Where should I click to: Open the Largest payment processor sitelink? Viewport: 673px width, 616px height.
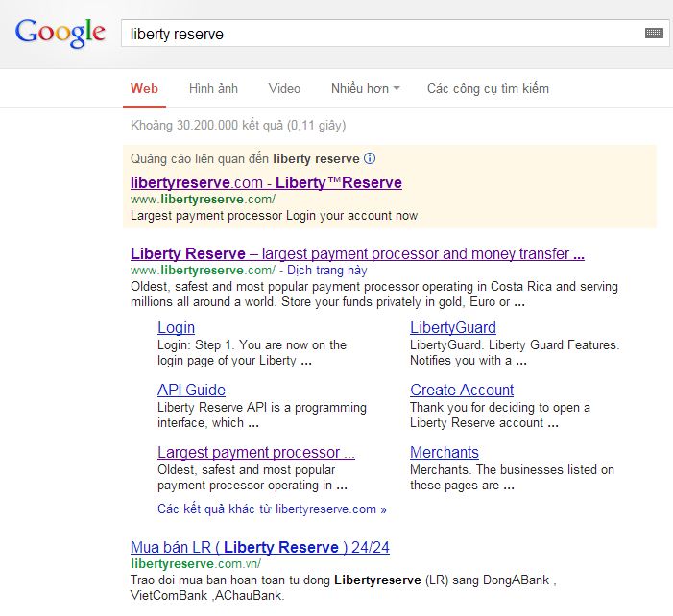256,453
